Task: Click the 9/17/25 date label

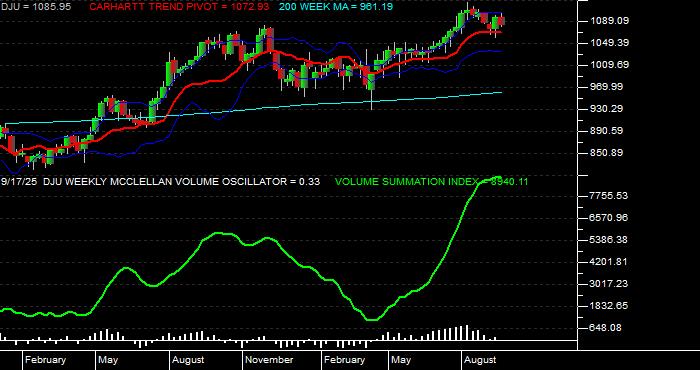Action: pos(19,182)
